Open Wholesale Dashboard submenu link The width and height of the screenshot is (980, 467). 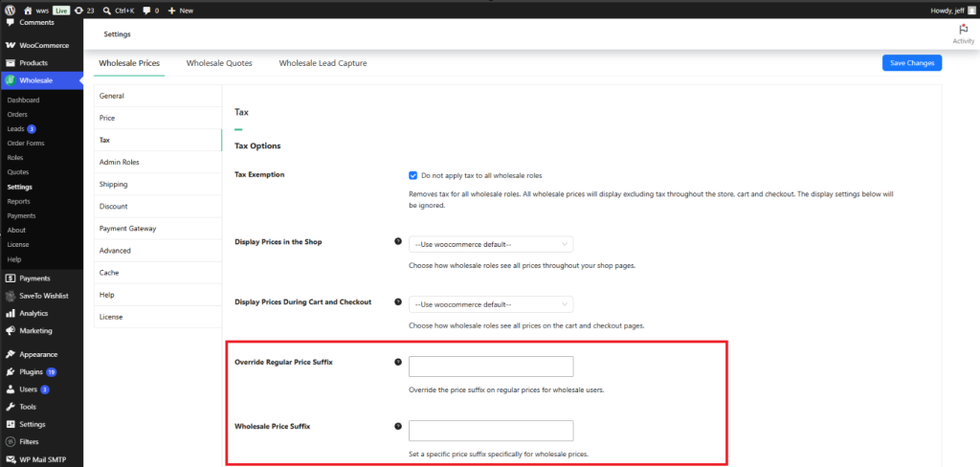[23, 100]
